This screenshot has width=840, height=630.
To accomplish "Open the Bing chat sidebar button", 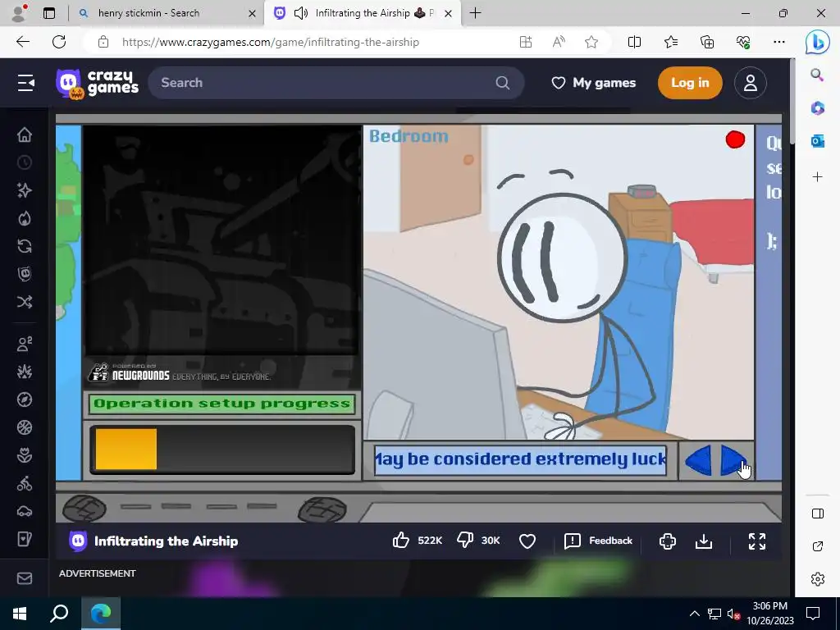I will (x=818, y=43).
